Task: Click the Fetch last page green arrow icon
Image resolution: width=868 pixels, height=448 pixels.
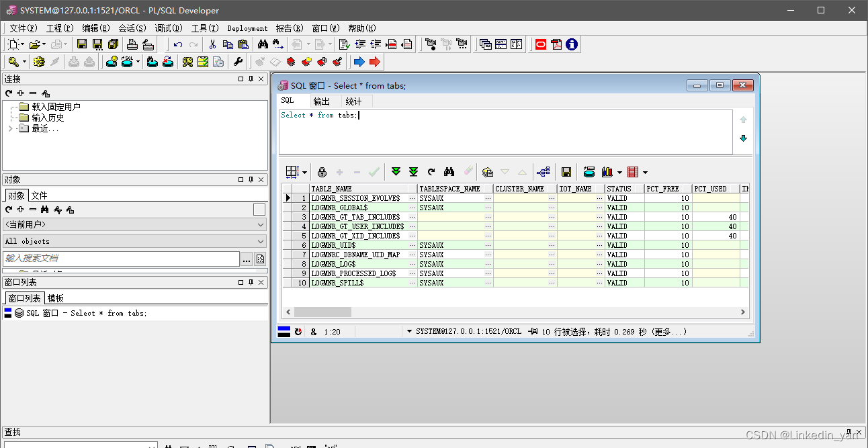Action: [414, 172]
